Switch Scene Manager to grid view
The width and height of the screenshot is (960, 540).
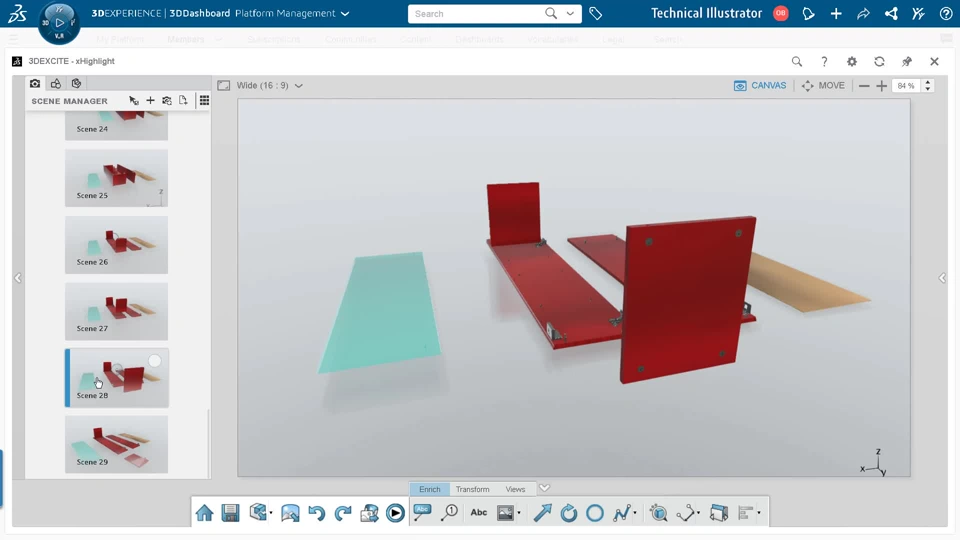[204, 100]
